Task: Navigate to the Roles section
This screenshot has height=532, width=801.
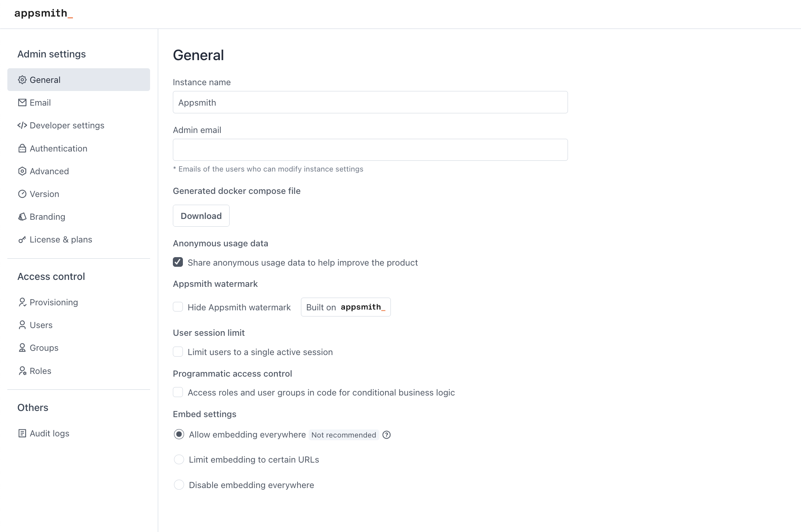Action: (x=40, y=370)
